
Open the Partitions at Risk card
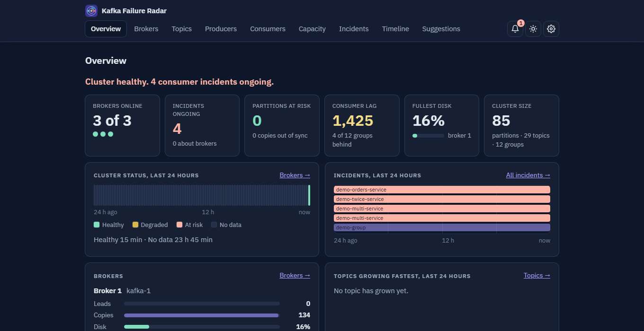(x=282, y=125)
